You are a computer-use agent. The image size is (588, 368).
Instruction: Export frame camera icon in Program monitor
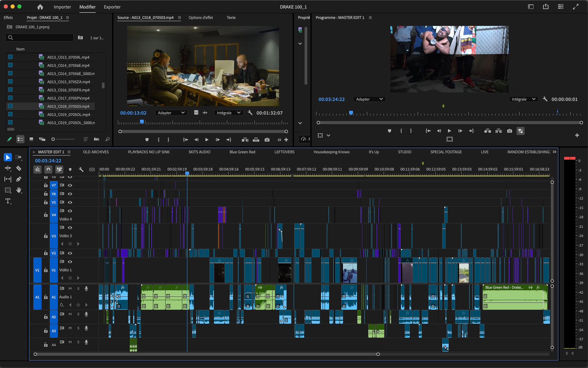(x=509, y=131)
